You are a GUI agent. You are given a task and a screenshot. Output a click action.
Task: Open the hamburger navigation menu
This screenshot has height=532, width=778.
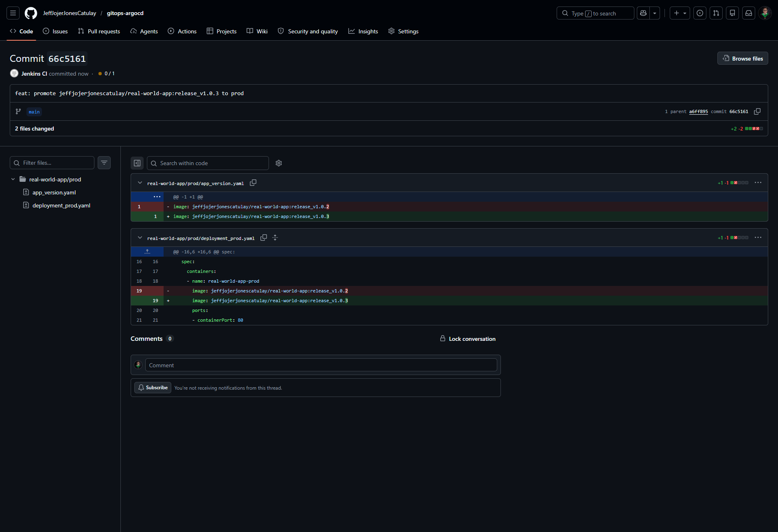click(13, 13)
